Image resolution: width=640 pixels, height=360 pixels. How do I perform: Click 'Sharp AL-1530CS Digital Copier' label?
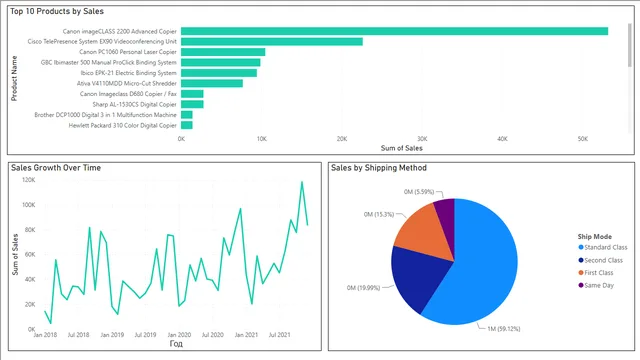pos(135,104)
